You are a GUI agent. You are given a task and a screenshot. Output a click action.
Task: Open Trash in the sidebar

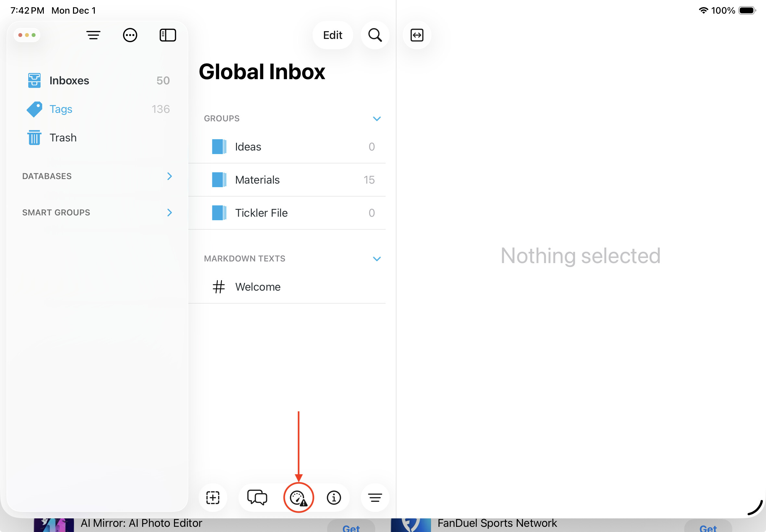(x=63, y=138)
